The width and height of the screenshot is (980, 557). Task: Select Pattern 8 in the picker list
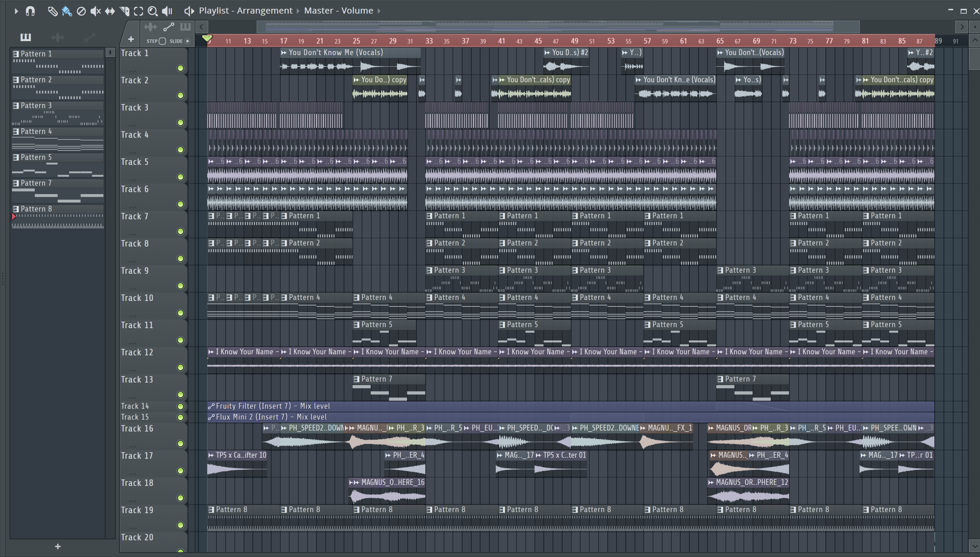pyautogui.click(x=58, y=217)
